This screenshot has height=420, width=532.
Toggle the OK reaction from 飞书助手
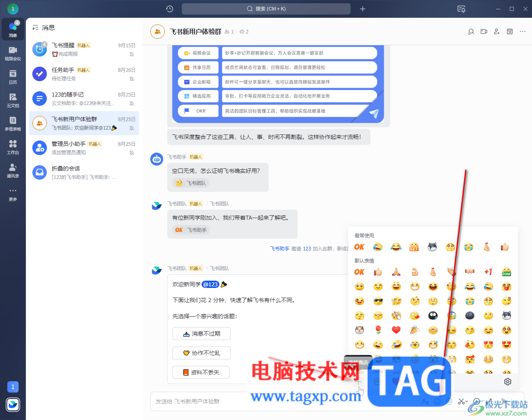point(191,230)
